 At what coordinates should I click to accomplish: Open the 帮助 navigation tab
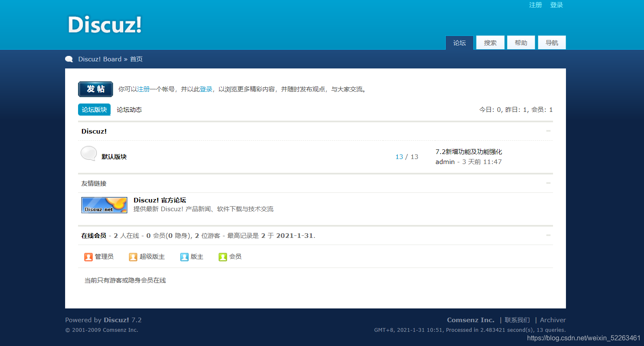click(x=521, y=43)
